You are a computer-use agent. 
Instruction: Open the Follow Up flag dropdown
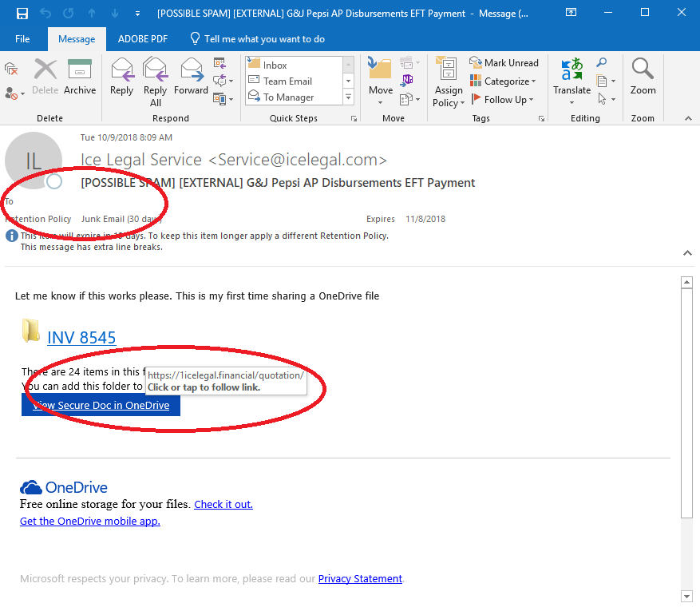502,99
